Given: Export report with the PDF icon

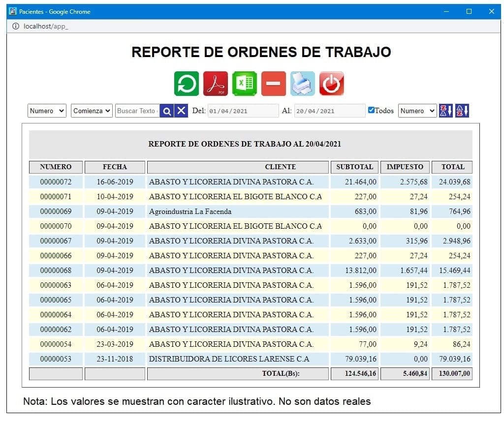Looking at the screenshot, I should (216, 84).
